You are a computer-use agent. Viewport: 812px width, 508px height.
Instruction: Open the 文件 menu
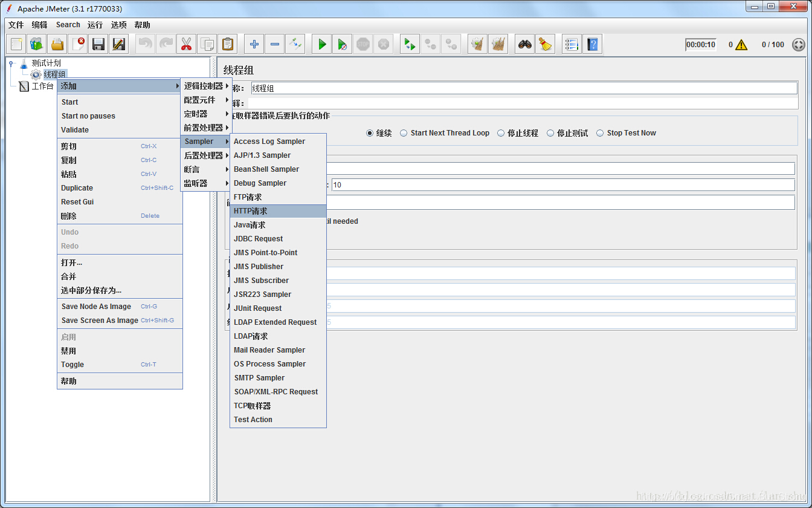click(x=16, y=25)
